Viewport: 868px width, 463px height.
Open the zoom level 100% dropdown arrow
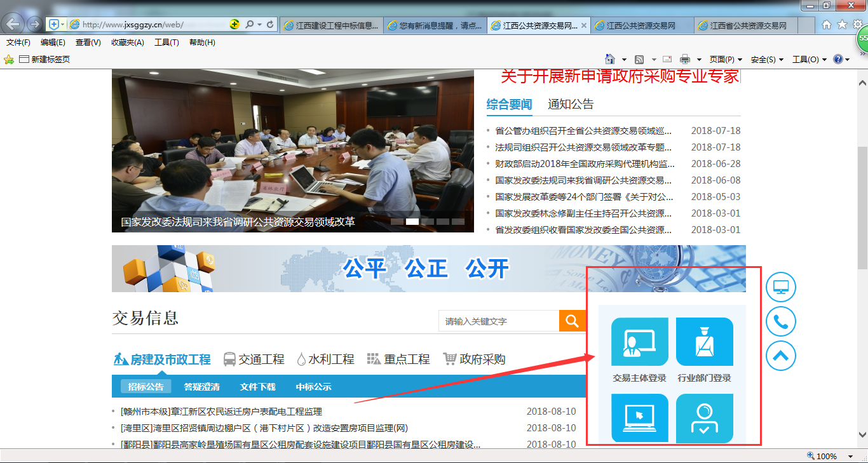pyautogui.click(x=850, y=456)
